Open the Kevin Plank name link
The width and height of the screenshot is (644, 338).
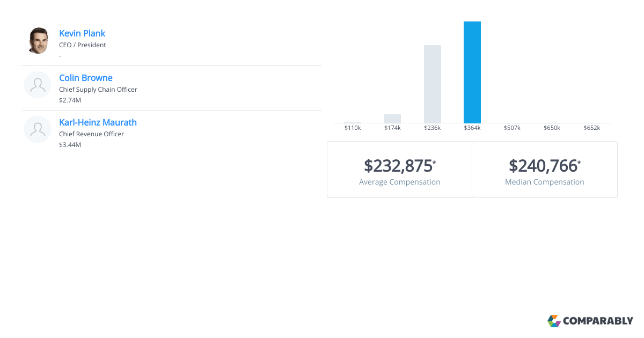82,33
